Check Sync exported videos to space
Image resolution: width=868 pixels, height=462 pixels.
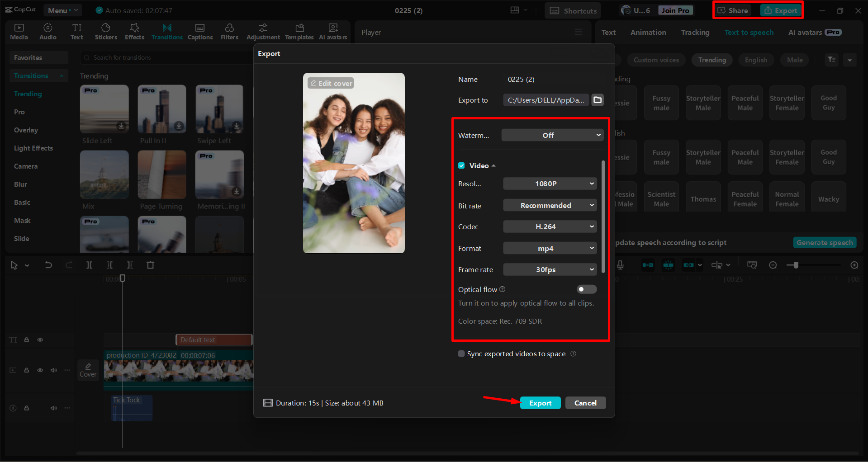coord(461,354)
